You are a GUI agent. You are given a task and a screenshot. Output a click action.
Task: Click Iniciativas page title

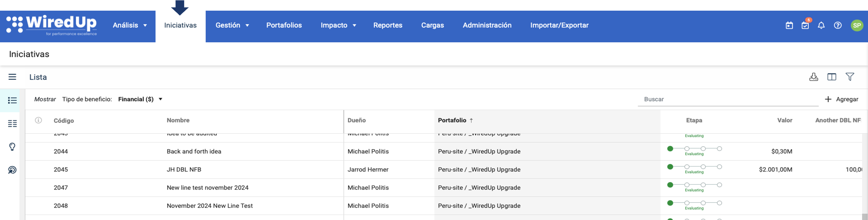(29, 54)
